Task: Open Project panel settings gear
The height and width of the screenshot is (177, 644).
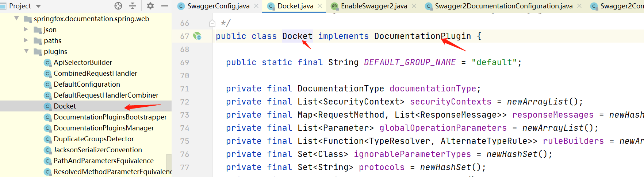Action: tap(150, 6)
